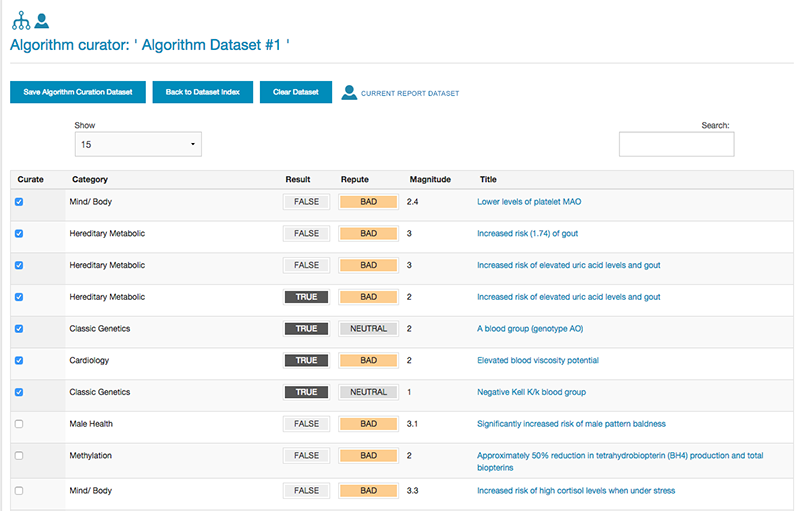Open Negative Kell K/k blood group link
The width and height of the screenshot is (800, 511).
click(x=531, y=392)
